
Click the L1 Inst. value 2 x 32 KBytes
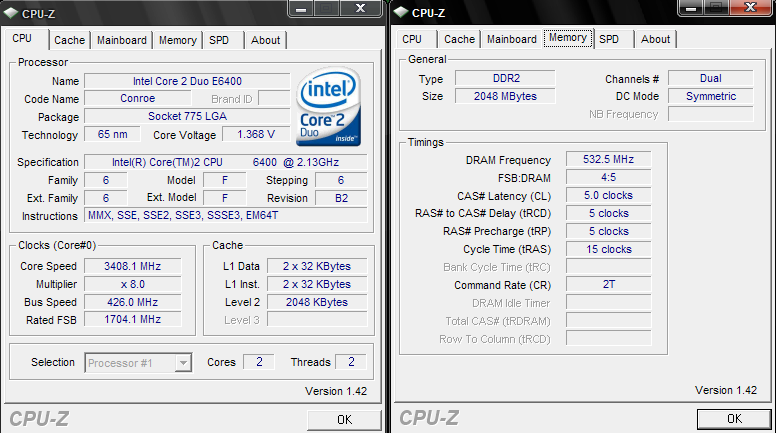tap(317, 284)
